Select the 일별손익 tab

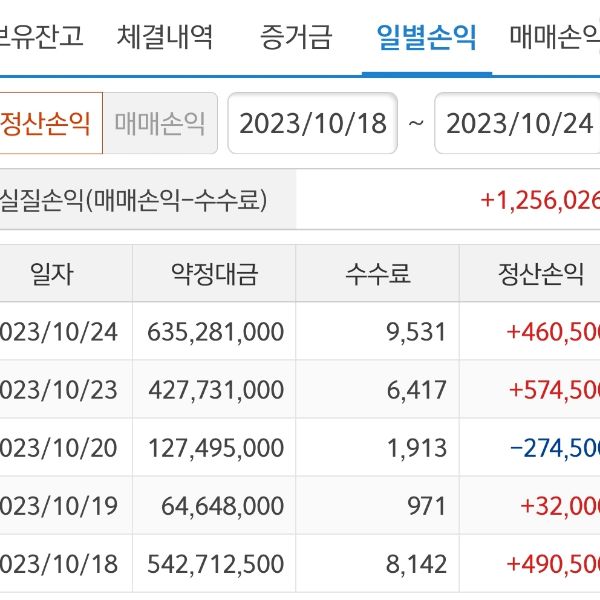(x=426, y=38)
